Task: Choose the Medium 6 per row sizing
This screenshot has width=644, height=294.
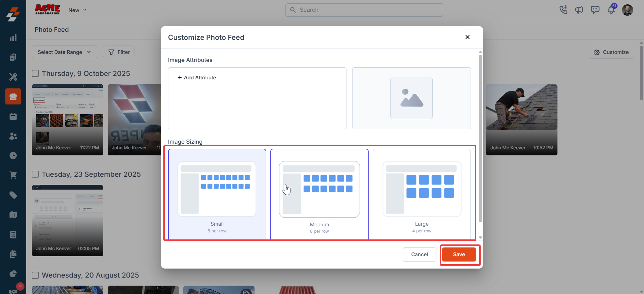Action: click(x=319, y=194)
